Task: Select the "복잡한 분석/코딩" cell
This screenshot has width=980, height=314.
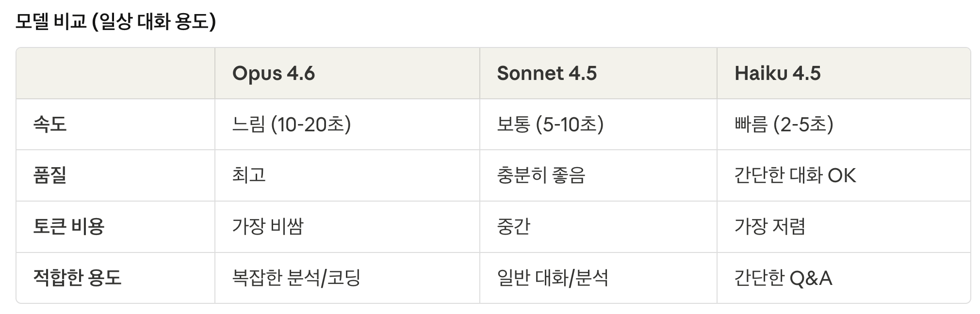Action: click(x=296, y=278)
